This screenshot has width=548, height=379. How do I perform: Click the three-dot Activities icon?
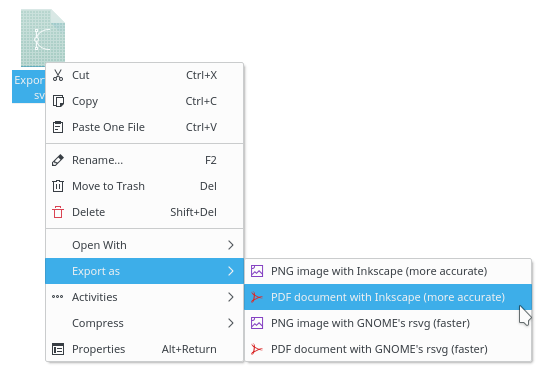pyautogui.click(x=57, y=297)
